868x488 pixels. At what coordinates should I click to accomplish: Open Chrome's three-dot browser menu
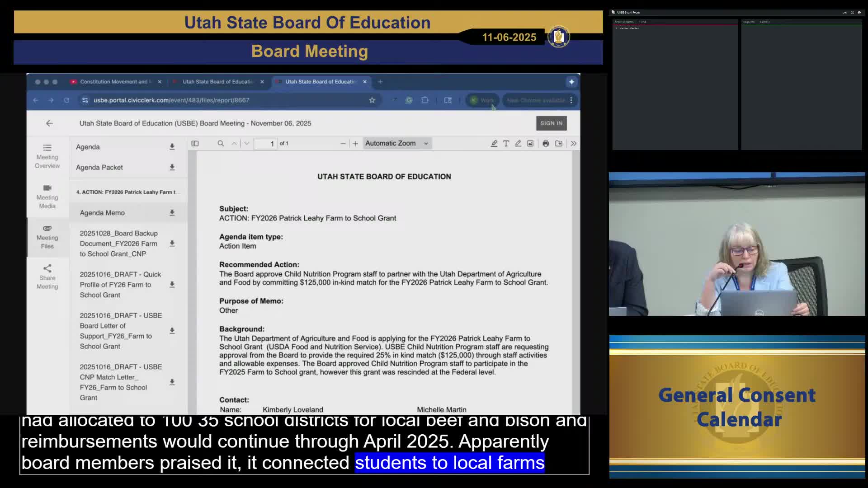coord(571,100)
